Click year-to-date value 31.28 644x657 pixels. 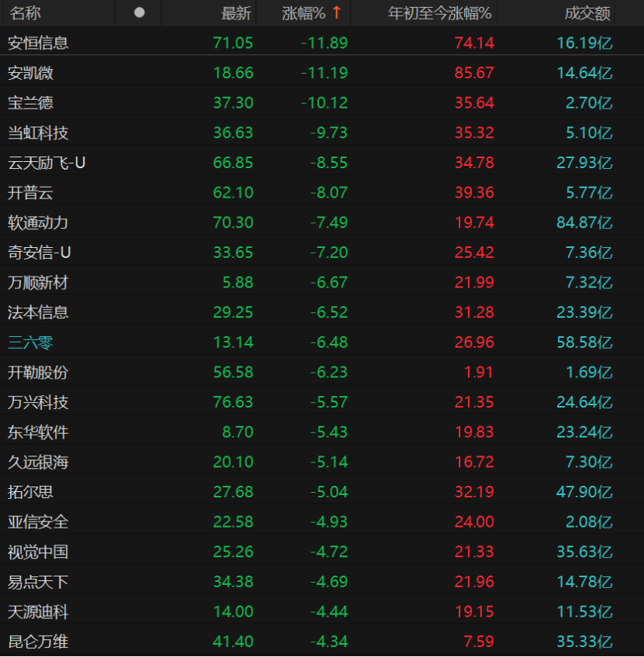point(474,312)
